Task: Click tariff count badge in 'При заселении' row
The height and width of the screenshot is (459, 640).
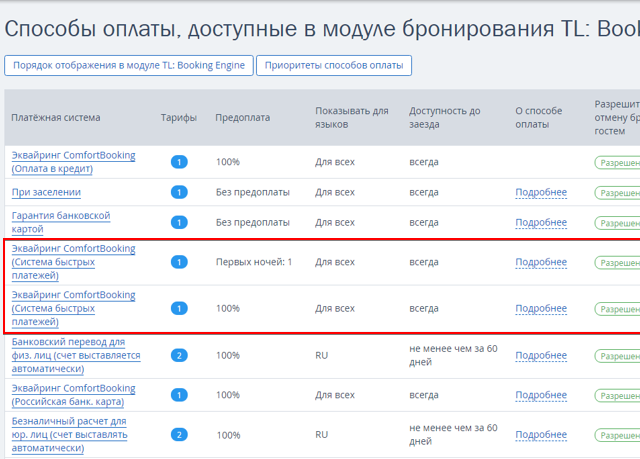Action: pos(179,192)
